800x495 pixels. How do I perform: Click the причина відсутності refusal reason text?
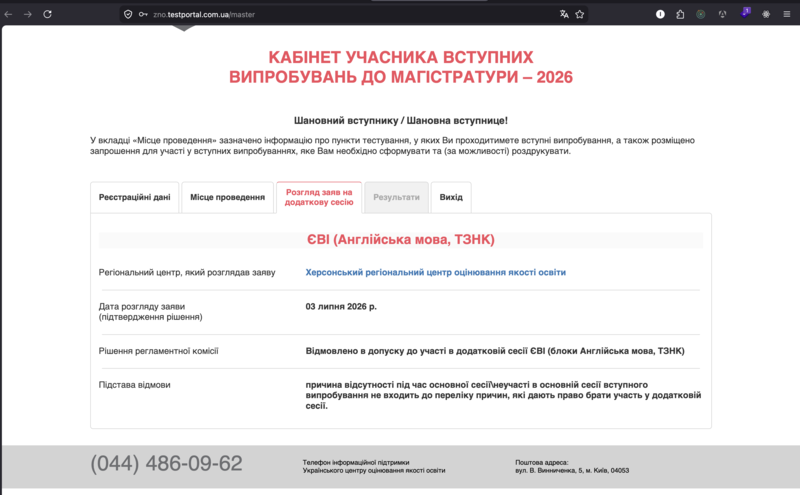[x=503, y=395]
